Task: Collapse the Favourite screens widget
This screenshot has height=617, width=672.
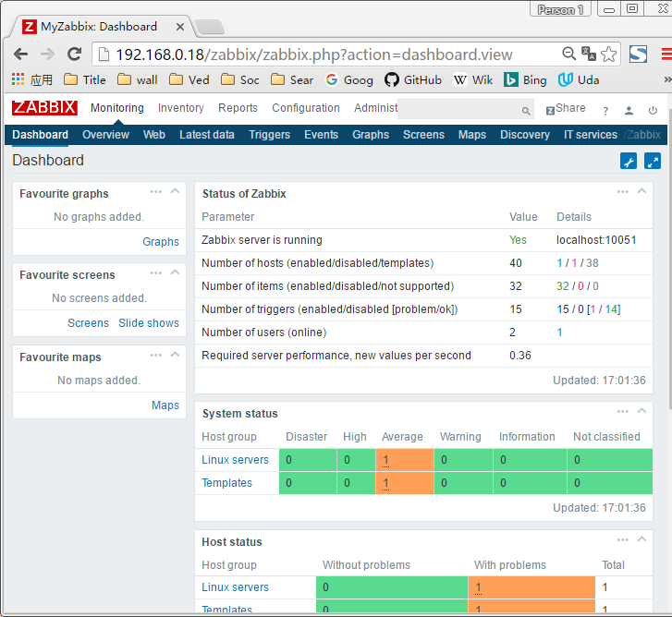Action: click(x=175, y=272)
